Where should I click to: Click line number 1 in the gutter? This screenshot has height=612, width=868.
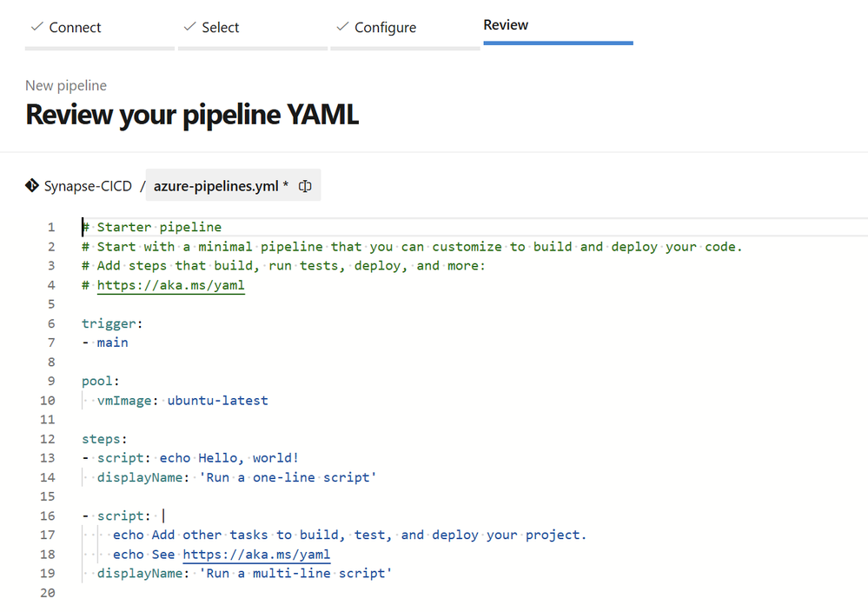click(x=50, y=228)
